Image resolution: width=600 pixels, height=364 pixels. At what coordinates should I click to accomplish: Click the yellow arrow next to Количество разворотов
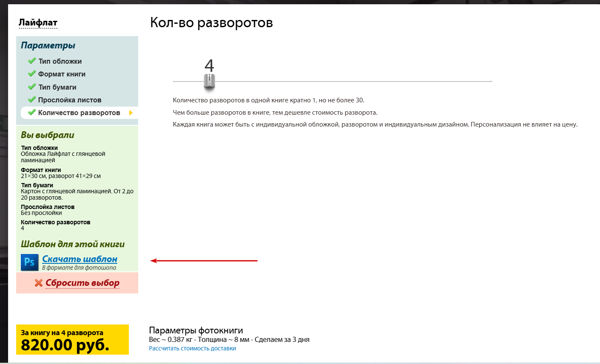click(131, 113)
